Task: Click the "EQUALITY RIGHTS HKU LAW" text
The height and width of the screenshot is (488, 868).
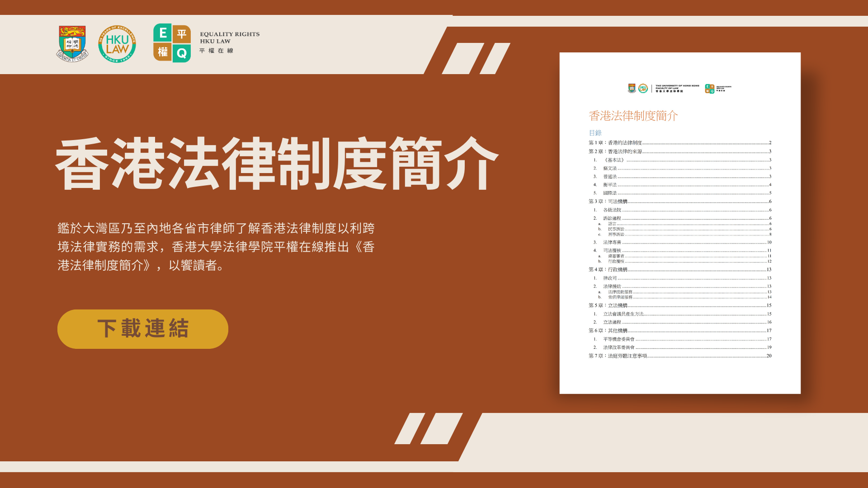Action: click(230, 38)
